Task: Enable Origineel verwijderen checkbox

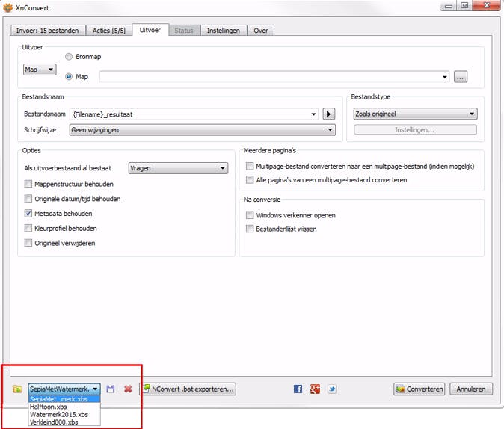Action: point(28,243)
